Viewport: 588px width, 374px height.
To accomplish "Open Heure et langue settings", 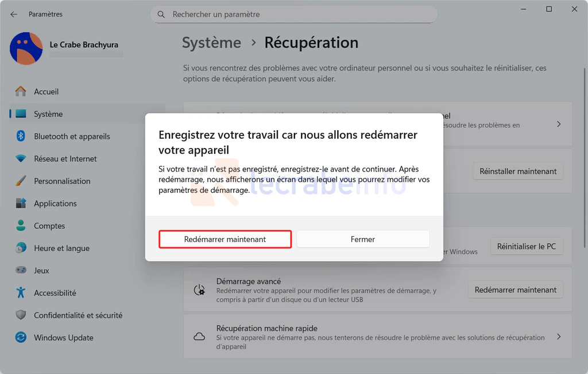I will tap(61, 248).
